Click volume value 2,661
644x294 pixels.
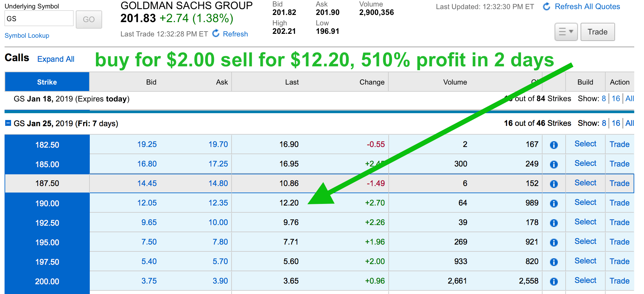457,281
